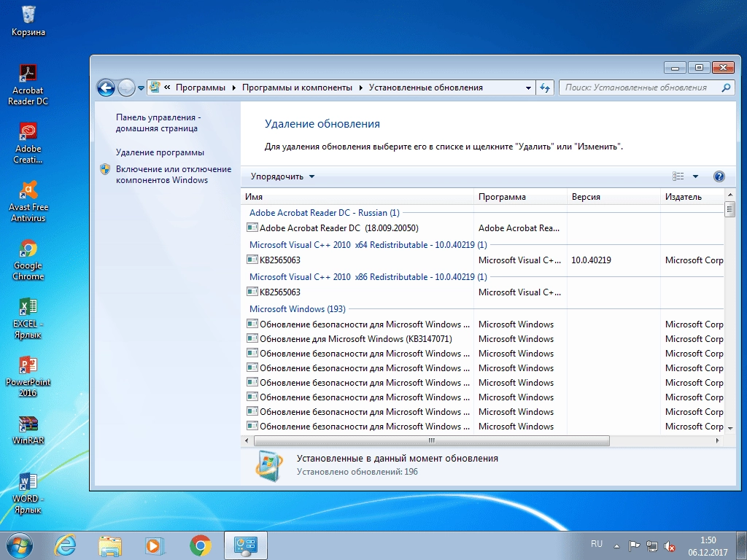Click the Установленные обновления breadcrumb

[x=426, y=87]
